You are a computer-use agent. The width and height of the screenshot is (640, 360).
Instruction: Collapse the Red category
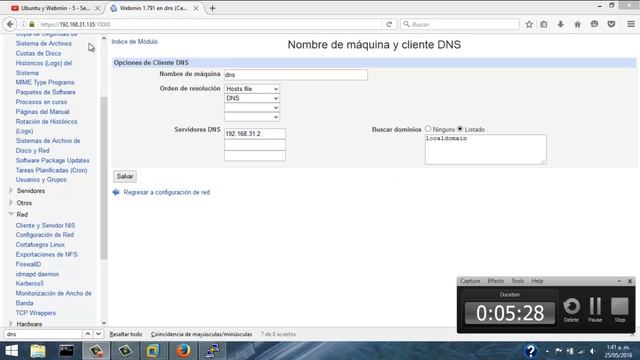coord(22,214)
